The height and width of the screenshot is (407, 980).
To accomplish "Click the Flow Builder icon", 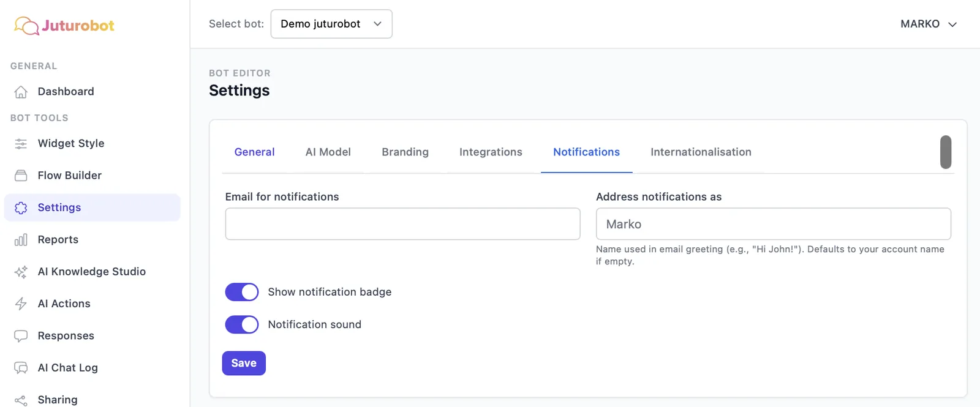I will (x=21, y=176).
